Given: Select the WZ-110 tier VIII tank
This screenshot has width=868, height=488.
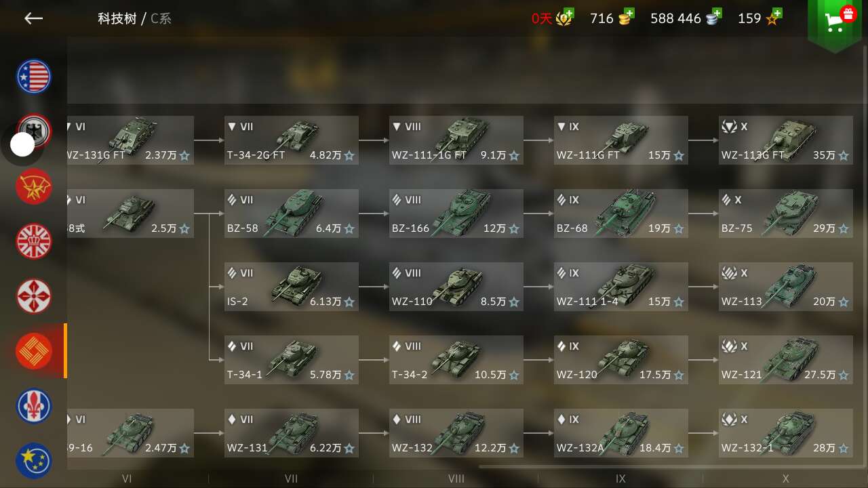Looking at the screenshot, I should (x=456, y=287).
